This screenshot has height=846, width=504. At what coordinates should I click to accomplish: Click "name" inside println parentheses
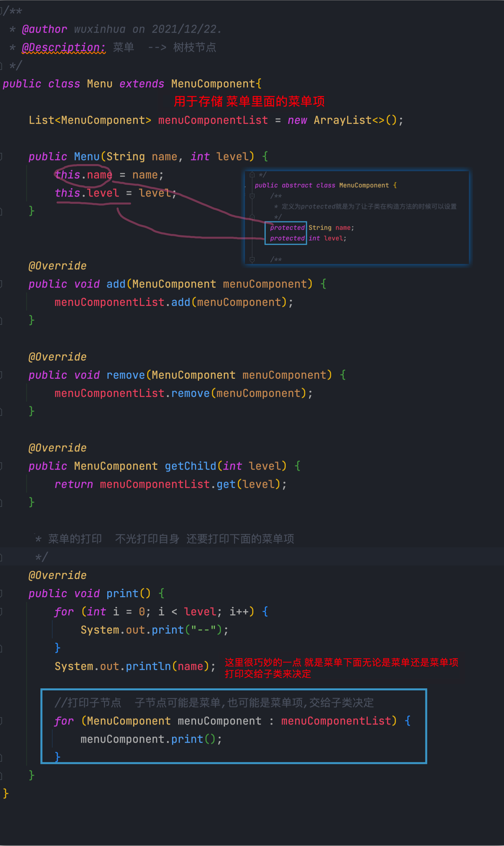[191, 666]
